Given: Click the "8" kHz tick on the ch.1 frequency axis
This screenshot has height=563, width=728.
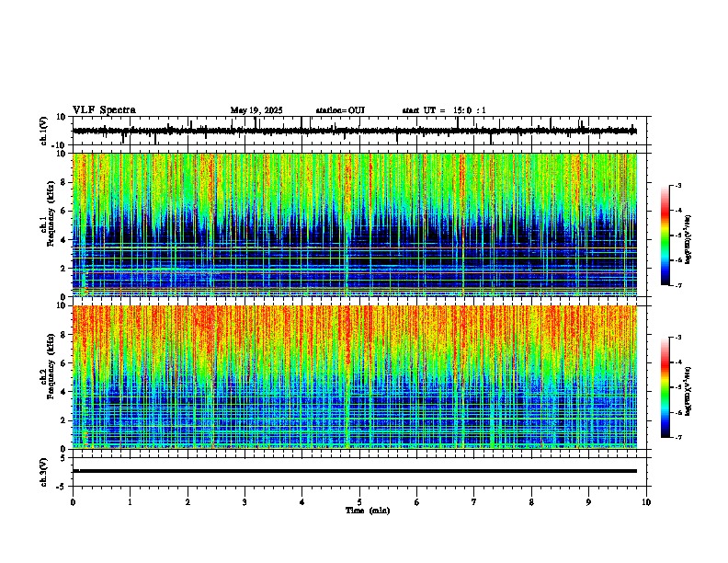Looking at the screenshot, I should (x=63, y=182).
